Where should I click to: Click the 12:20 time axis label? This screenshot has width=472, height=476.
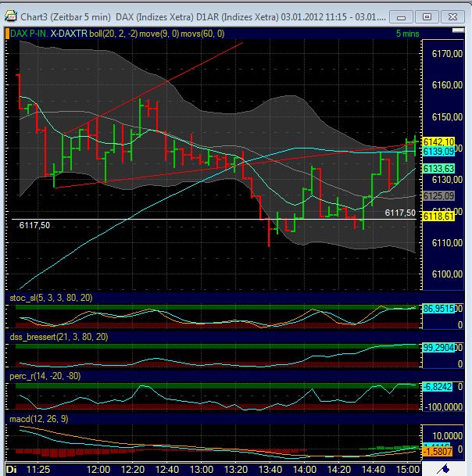[133, 470]
